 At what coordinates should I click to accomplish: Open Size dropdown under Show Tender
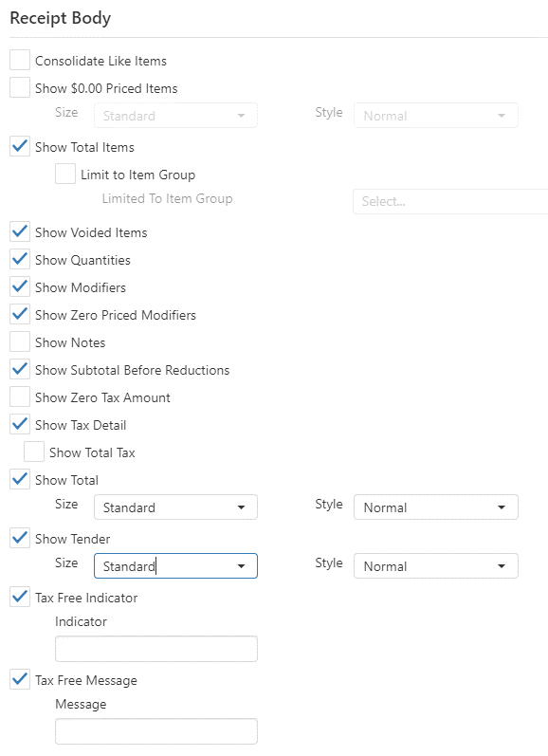175,566
